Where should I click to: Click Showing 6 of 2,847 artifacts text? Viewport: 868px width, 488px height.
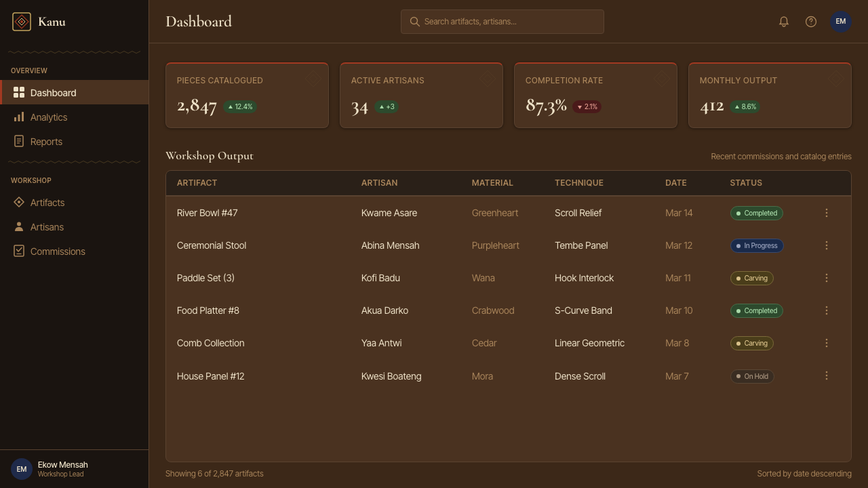(x=214, y=474)
